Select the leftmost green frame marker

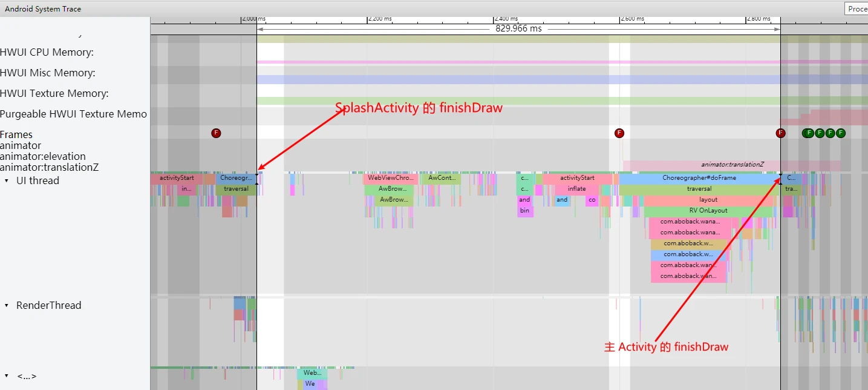pos(808,133)
